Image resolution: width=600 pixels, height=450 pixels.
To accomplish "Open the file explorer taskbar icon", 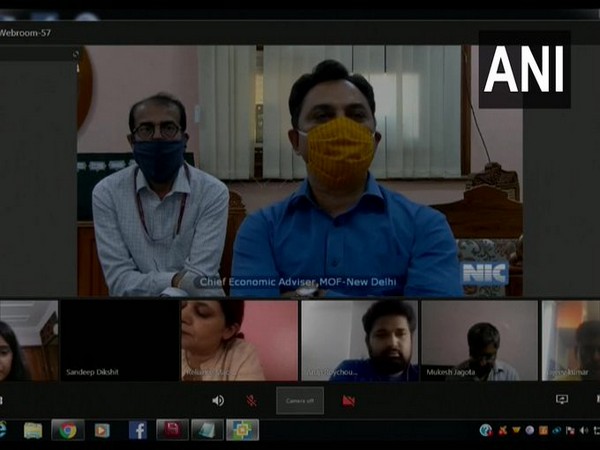I will [x=33, y=430].
